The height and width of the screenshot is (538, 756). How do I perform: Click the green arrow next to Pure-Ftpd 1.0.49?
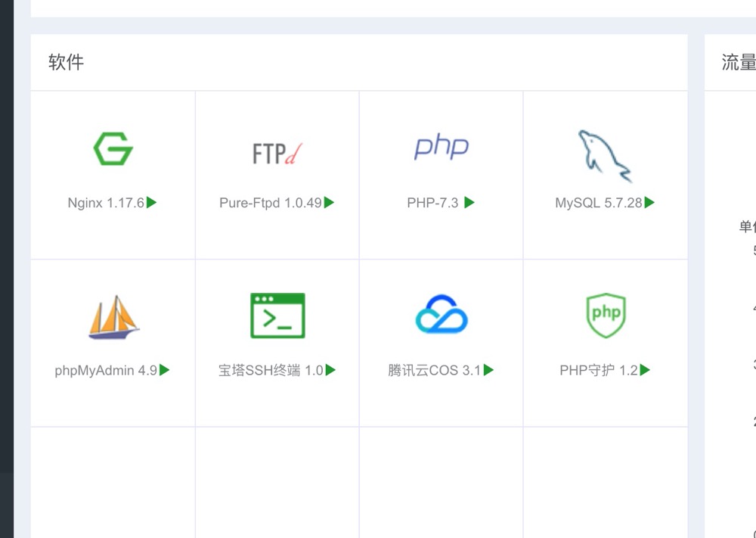[x=329, y=202]
